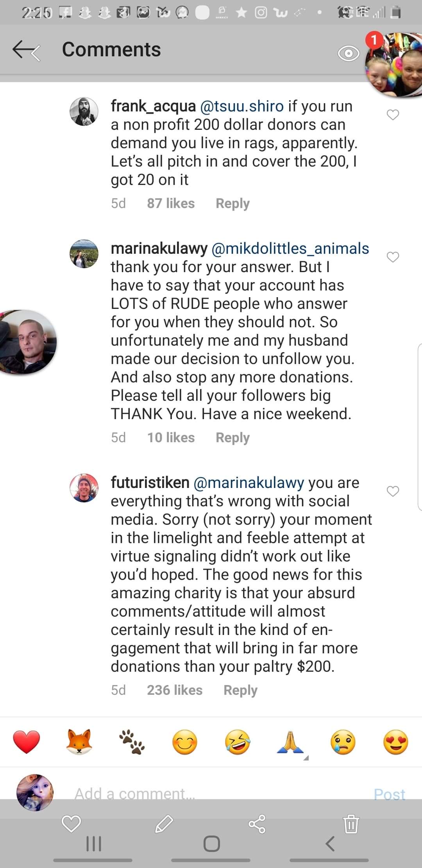Insert the praying hands emoji
This screenshot has width=422, height=868.
tap(291, 742)
